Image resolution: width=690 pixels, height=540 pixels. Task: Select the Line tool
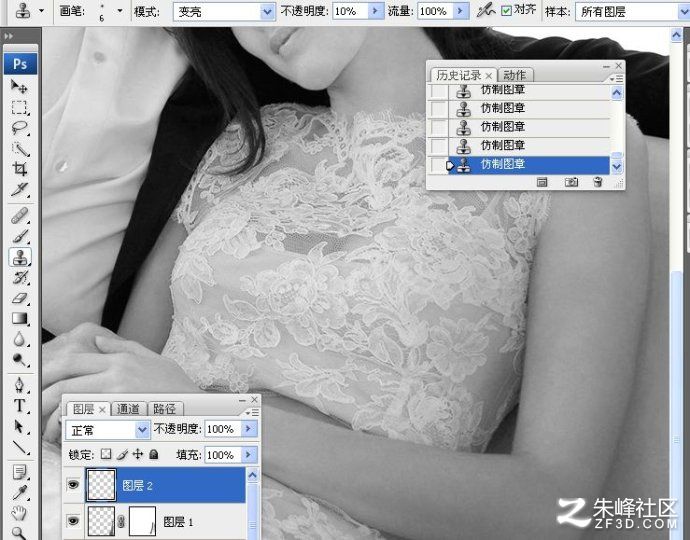point(19,447)
